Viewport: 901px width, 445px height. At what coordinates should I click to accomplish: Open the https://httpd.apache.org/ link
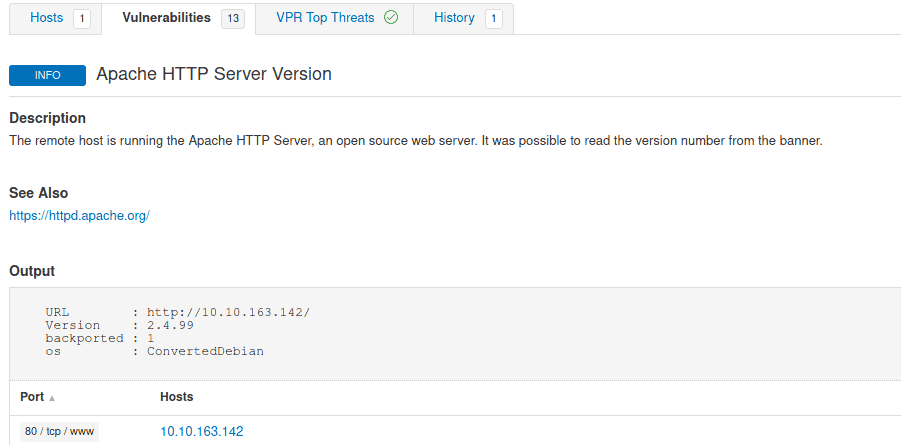(x=79, y=216)
